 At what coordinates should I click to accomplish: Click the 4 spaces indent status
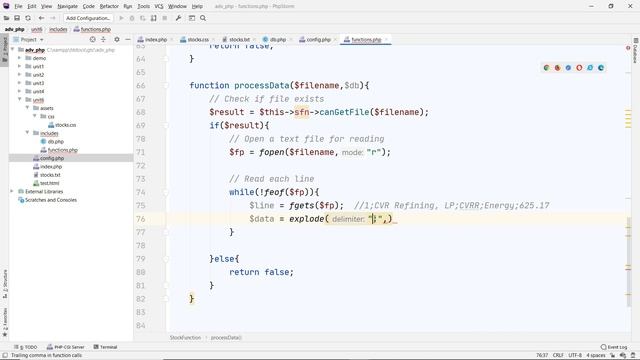[596, 355]
